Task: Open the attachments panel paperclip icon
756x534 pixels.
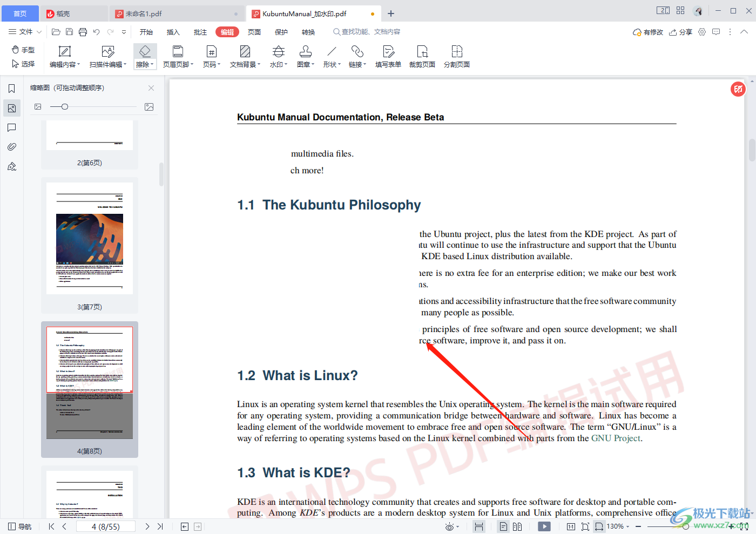Action: pyautogui.click(x=11, y=147)
